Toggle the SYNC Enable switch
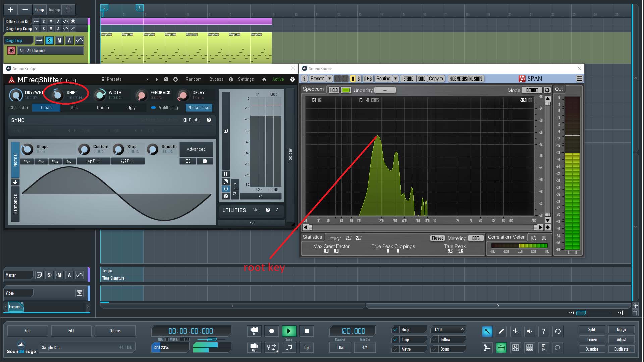Screen dimensions: 644x362 pos(193,120)
